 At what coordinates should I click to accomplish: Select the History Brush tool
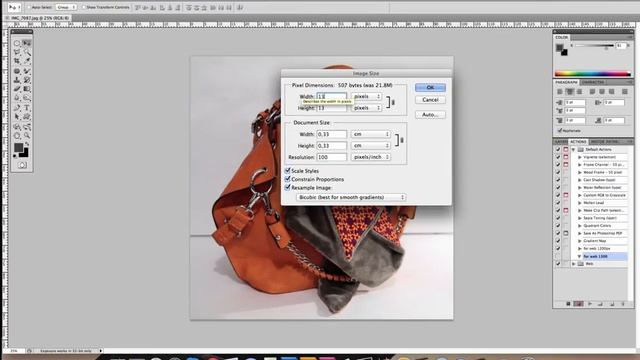27,80
